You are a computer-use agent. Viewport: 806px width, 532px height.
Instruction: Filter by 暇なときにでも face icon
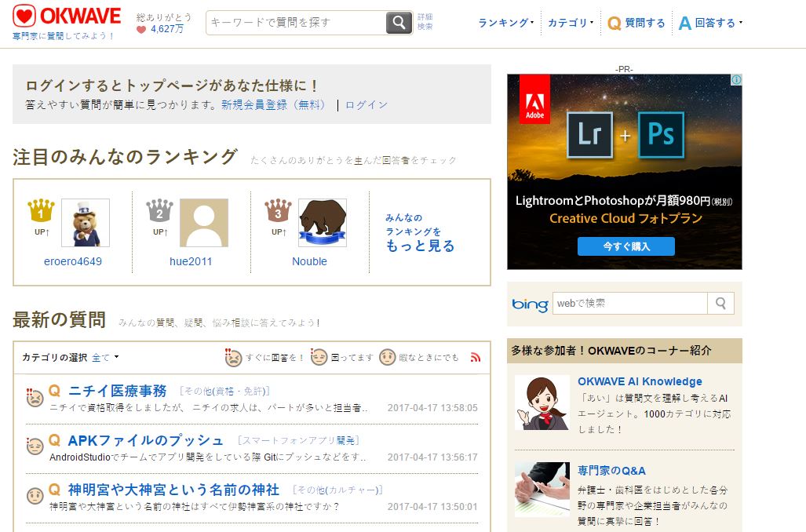tap(387, 357)
